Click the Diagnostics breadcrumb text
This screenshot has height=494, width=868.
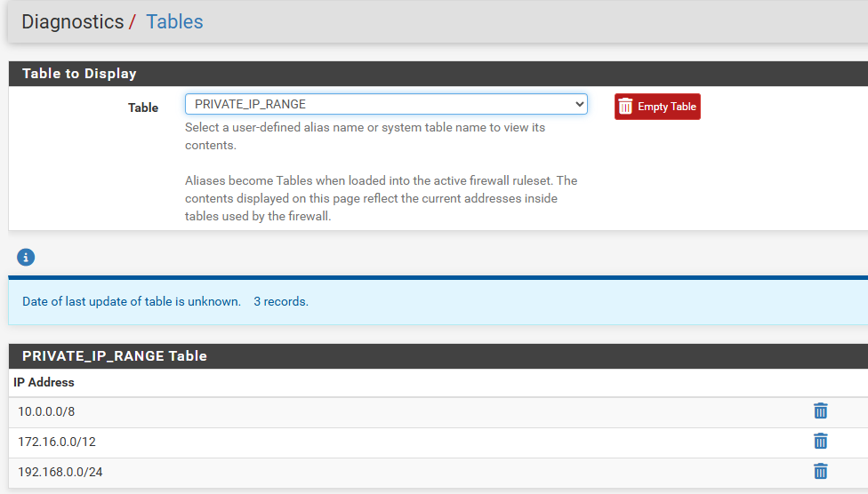tap(72, 22)
